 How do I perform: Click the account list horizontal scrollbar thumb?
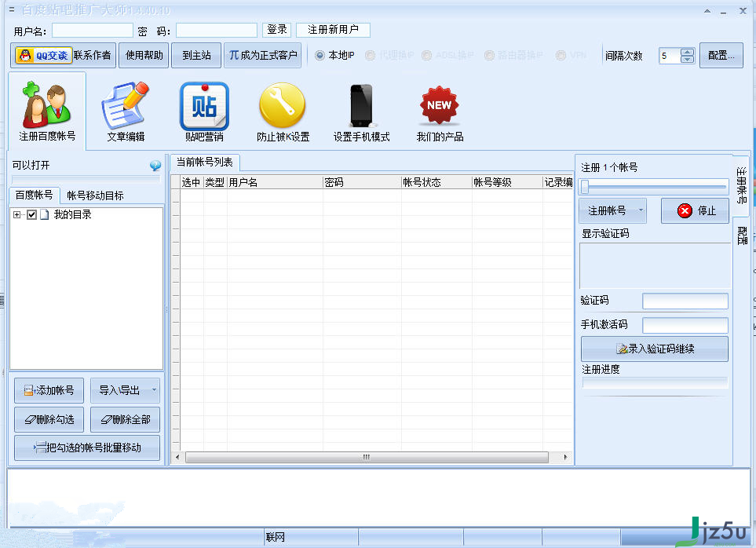coord(367,457)
